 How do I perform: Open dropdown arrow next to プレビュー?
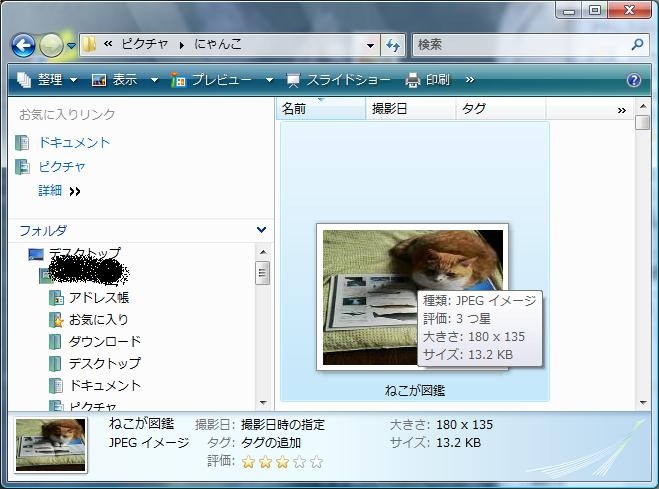tap(269, 80)
